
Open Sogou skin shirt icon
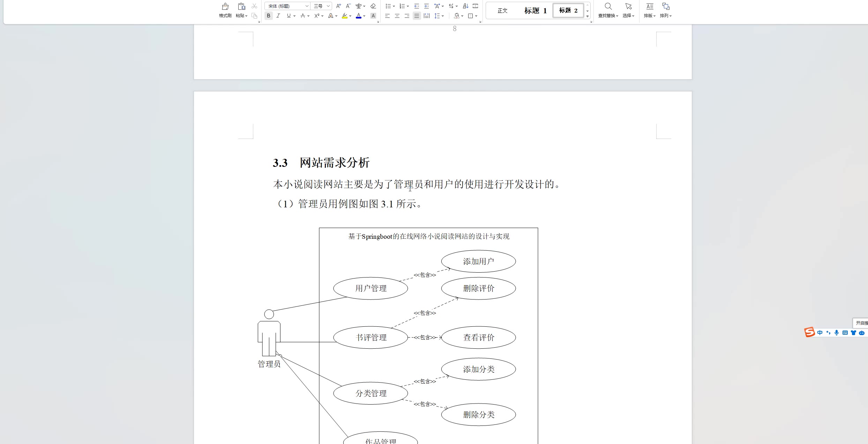853,333
